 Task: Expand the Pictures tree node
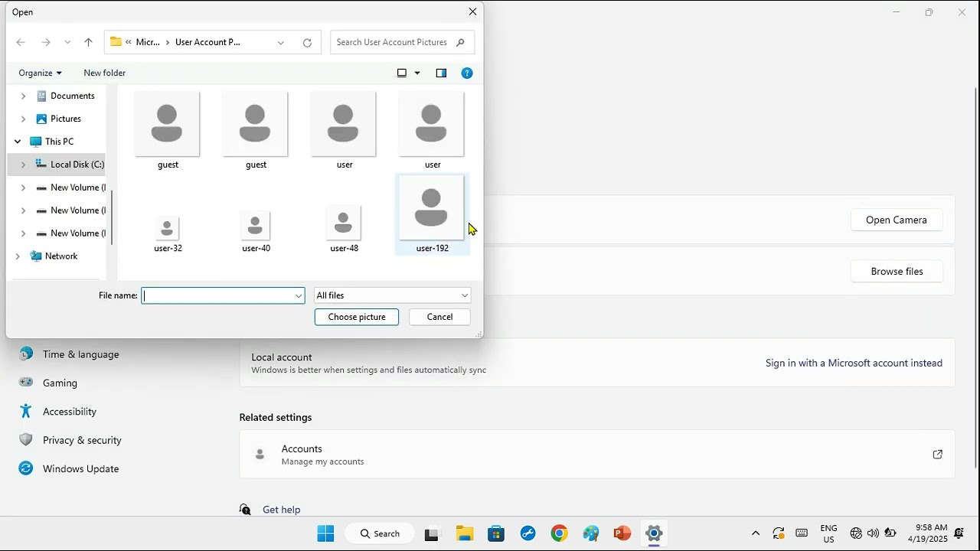click(23, 119)
